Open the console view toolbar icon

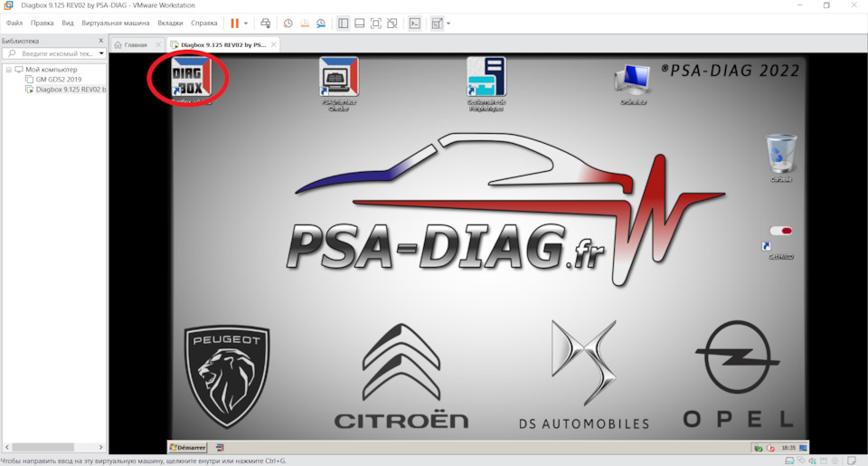415,24
